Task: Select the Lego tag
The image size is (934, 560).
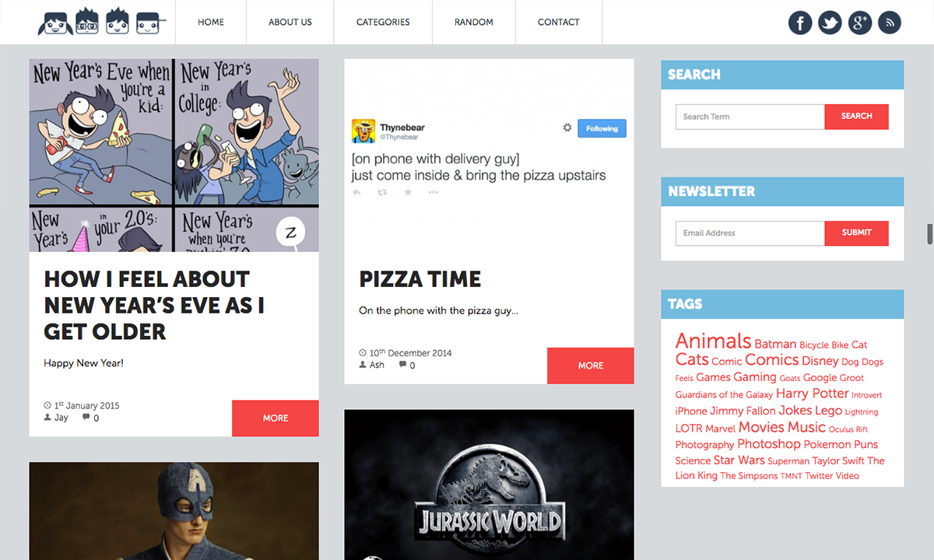Action: pyautogui.click(x=828, y=411)
